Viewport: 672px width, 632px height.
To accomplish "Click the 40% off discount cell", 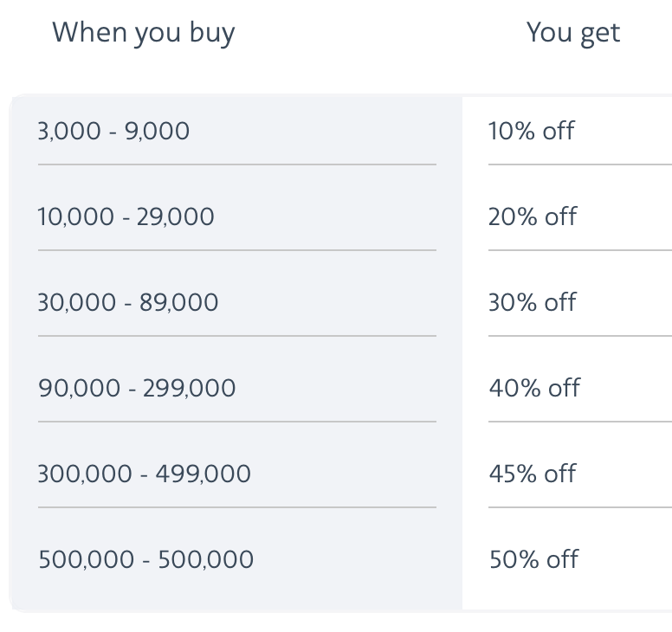I will 534,389.
